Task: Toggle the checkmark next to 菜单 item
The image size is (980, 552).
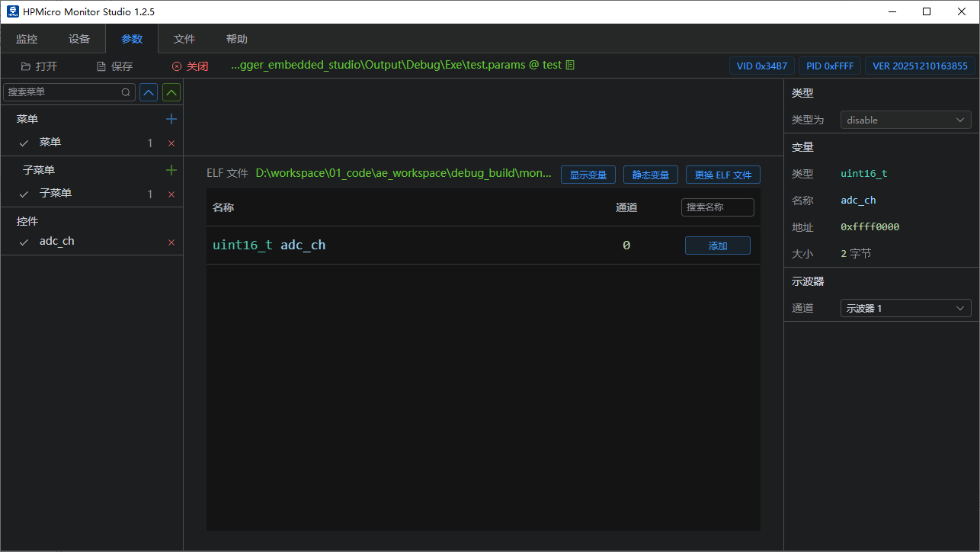Action: 24,143
